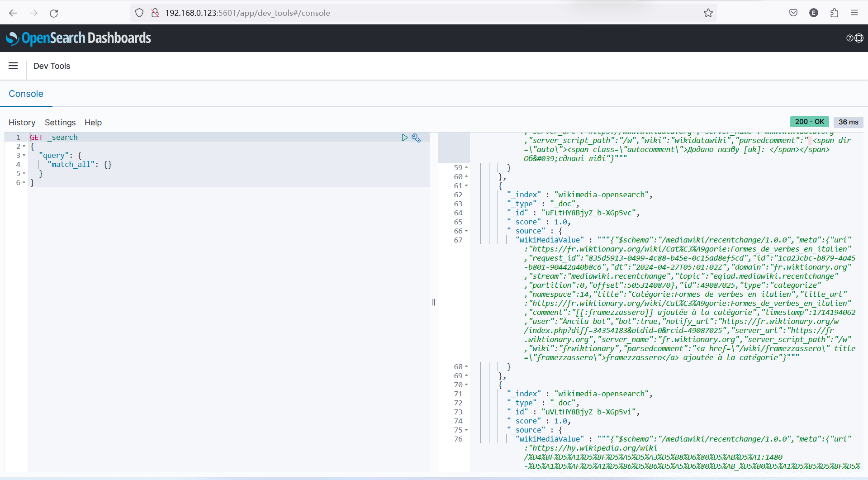Click the Help link above the editor

click(93, 123)
